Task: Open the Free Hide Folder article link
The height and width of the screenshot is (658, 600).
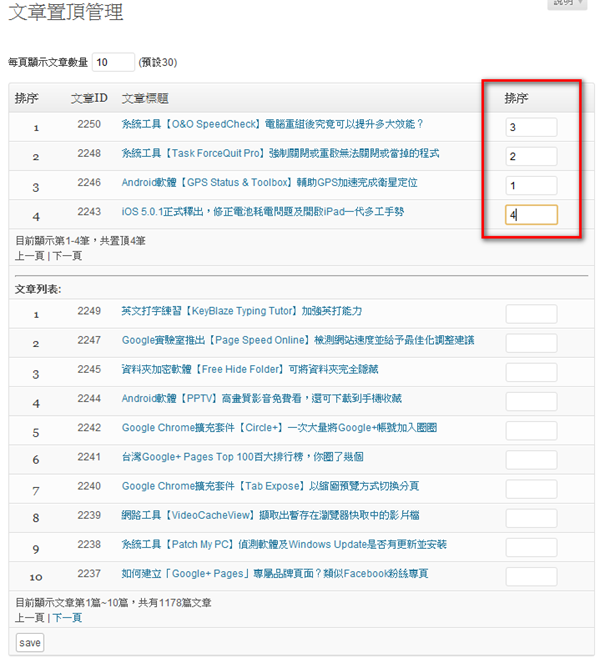Action: pos(250,369)
